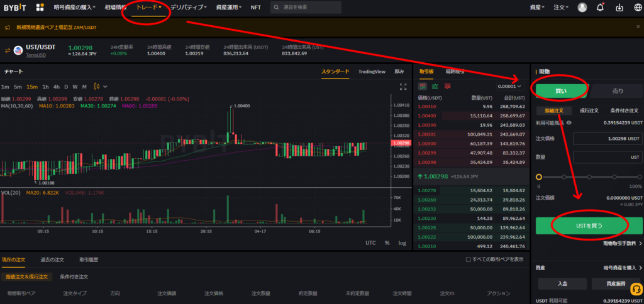Open the apps grid icon beside logo
Screen dimensions: 644x304
40,8
